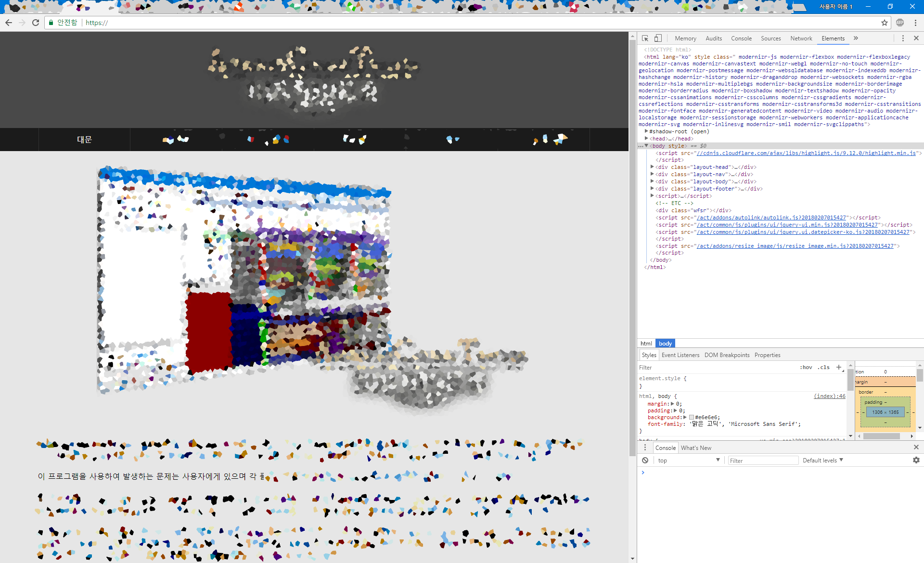Image resolution: width=924 pixels, height=563 pixels.
Task: Switch to the Network tab
Action: coord(801,38)
